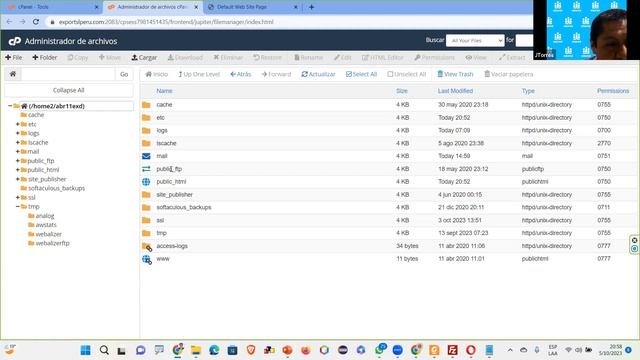Open a new browser tab
Viewport: 640px width, 360px height.
pyautogui.click(x=311, y=7)
